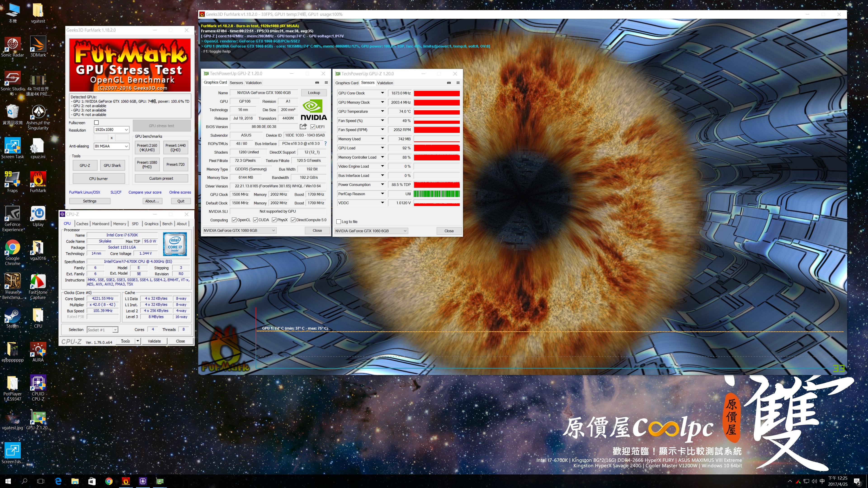868x488 pixels.
Task: Click the Lookup button in GPU-Z
Action: (314, 93)
